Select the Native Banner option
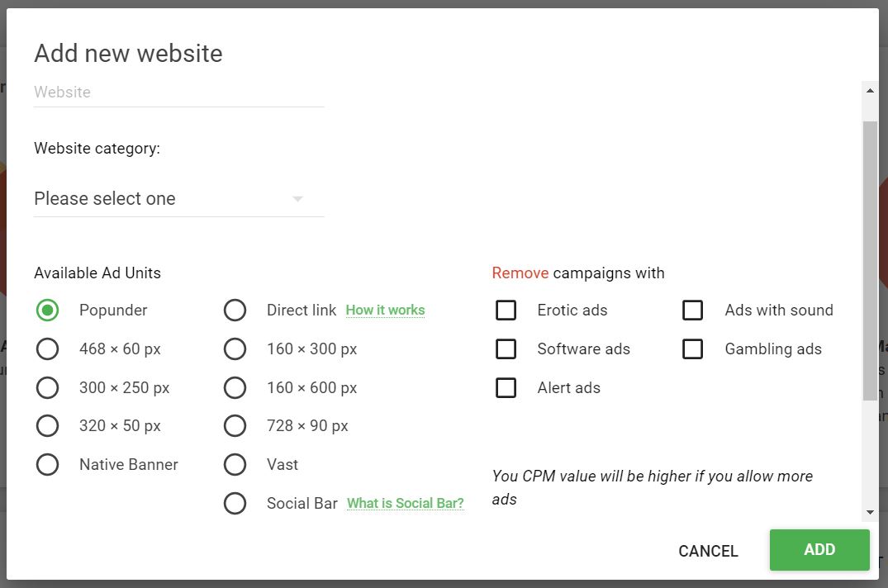Screen dimensions: 888x588 point(47,464)
